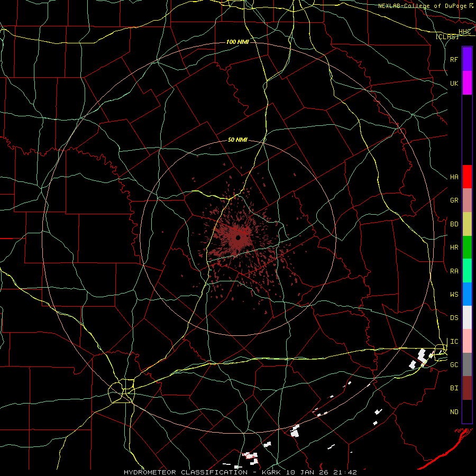Click the dark red BI legend swatch
The image size is (476, 476).
coord(467,388)
